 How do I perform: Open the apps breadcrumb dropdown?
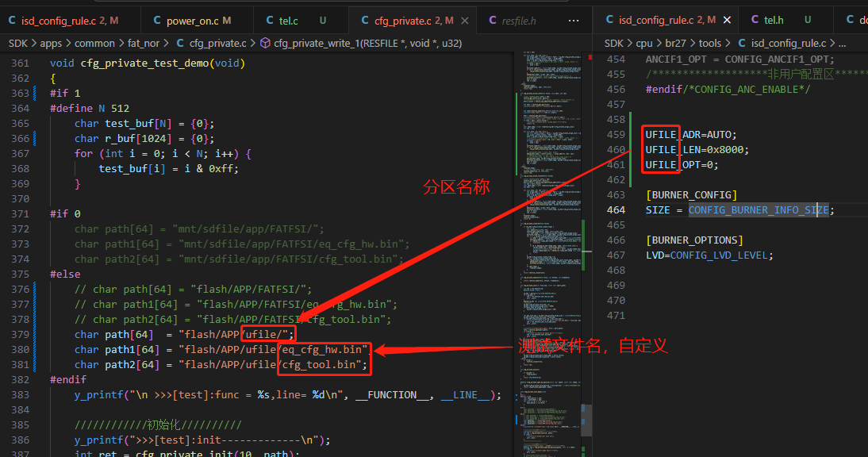tap(51, 43)
